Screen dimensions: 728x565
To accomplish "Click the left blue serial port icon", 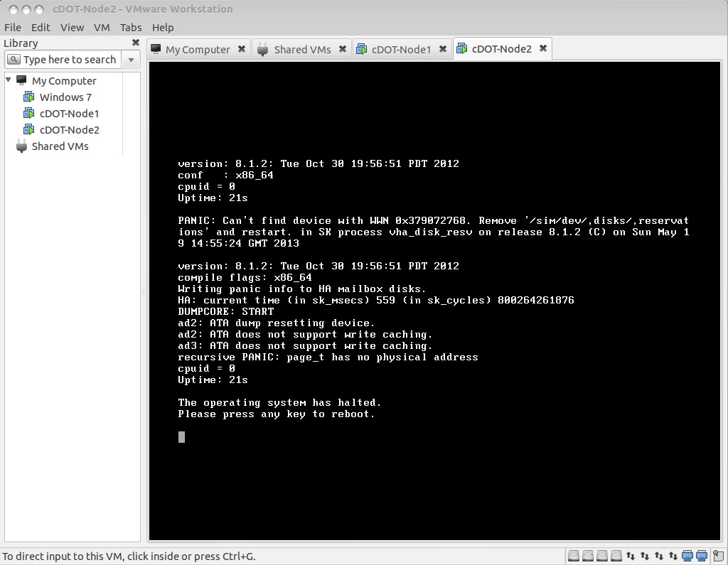I will (687, 555).
